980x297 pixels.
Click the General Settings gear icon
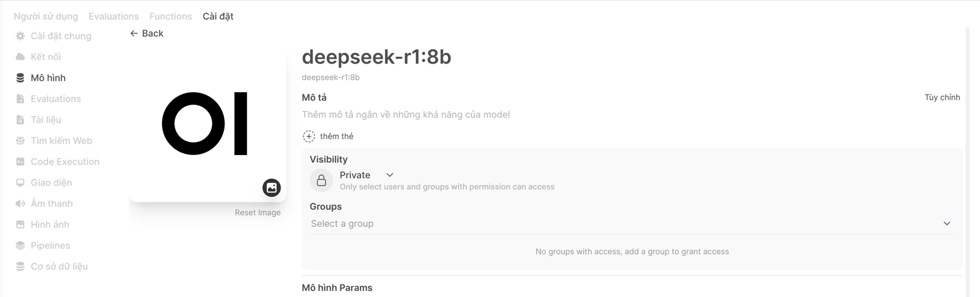coord(20,36)
